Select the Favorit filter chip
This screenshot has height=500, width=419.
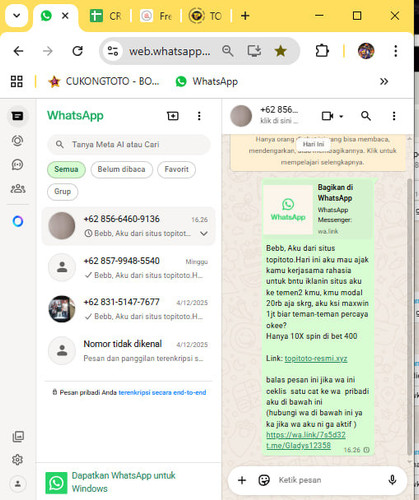[x=176, y=169]
